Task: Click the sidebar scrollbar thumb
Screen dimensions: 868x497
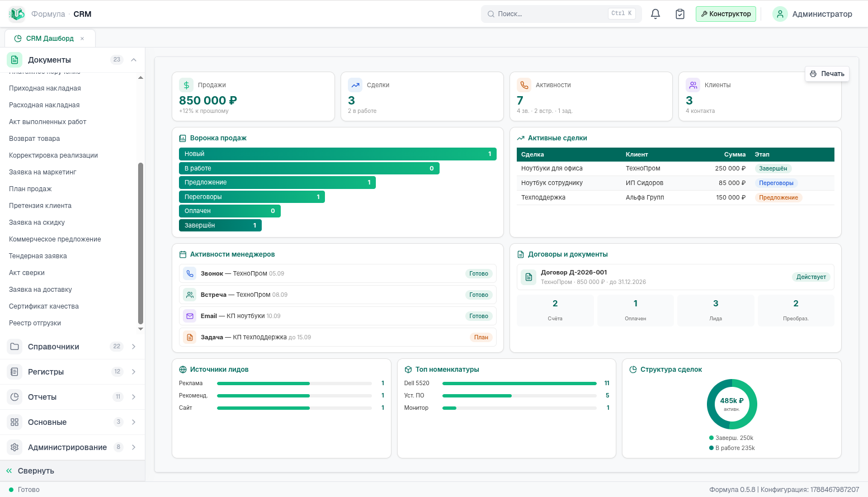Action: pyautogui.click(x=140, y=243)
